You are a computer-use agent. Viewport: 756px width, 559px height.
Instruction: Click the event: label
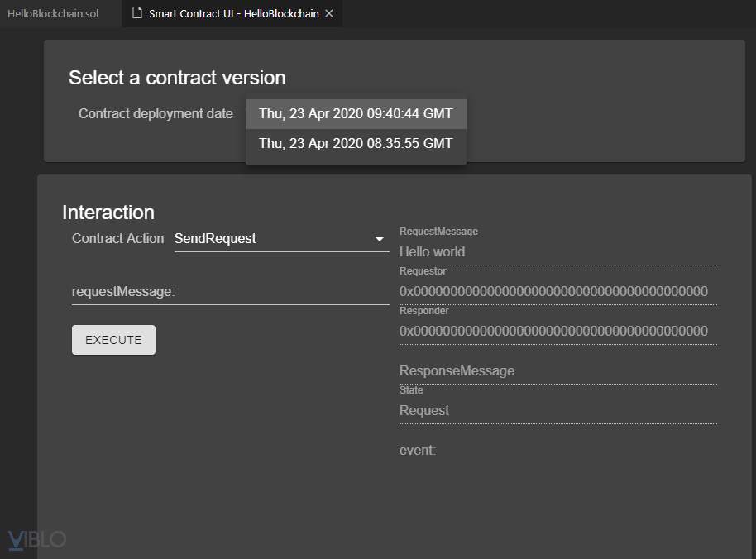[417, 450]
